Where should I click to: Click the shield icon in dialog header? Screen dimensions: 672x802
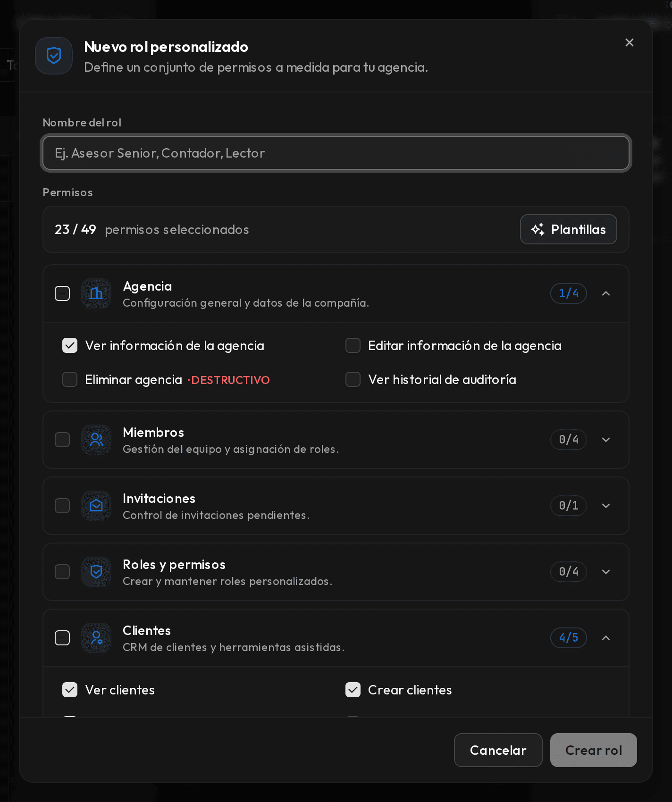54,56
